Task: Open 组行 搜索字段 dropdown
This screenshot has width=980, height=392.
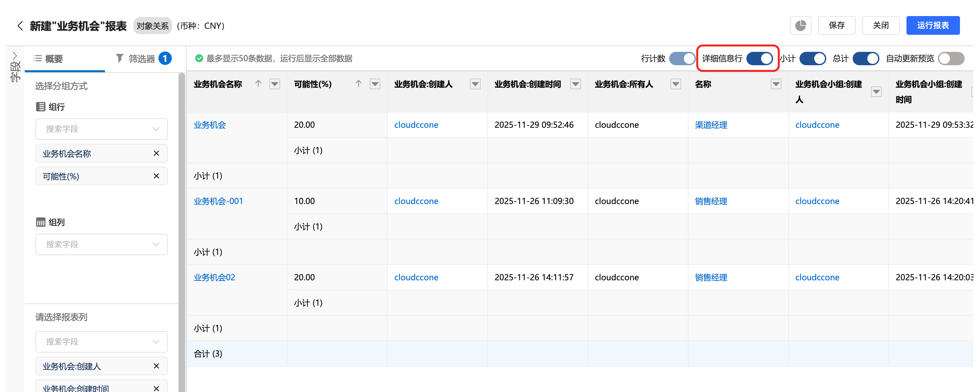Action: tap(101, 129)
